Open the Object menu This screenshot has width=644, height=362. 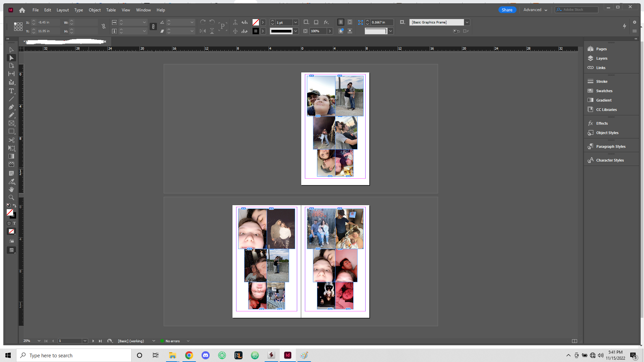point(95,10)
